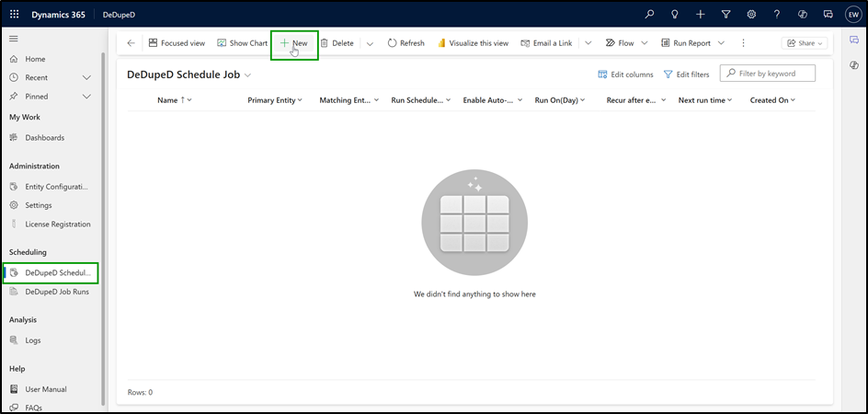
Task: Open the DeDupeD Schedule Job view dropdown
Action: coord(247,75)
